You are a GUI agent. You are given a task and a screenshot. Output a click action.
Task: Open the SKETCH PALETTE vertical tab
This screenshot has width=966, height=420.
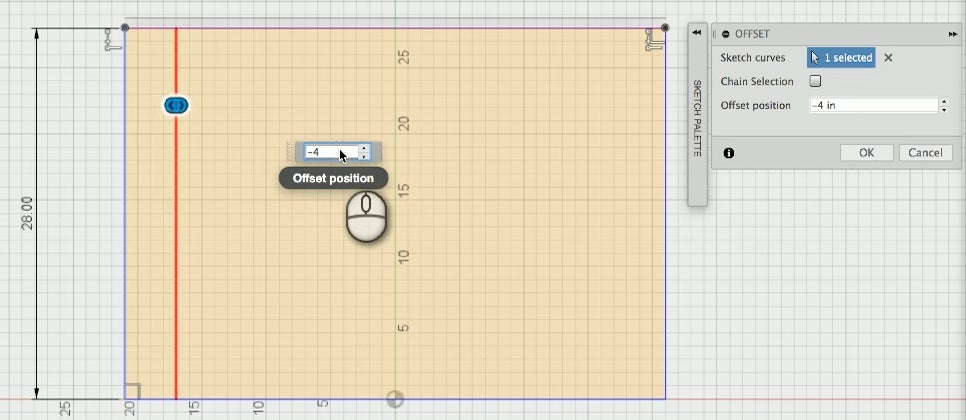click(697, 117)
